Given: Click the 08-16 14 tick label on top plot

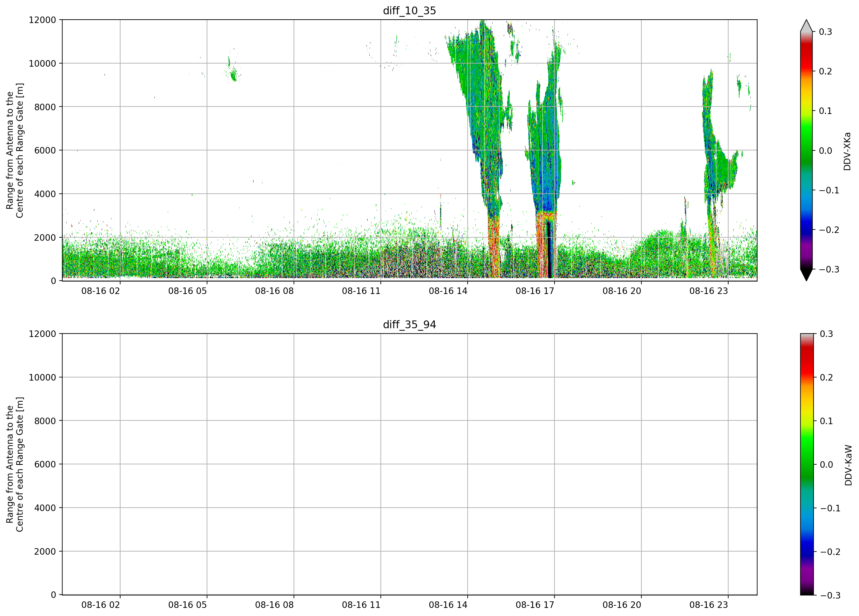Looking at the screenshot, I should [448, 291].
